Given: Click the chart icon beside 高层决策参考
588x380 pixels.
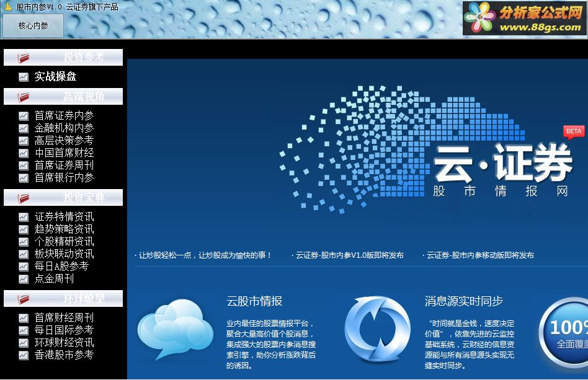Looking at the screenshot, I should [x=24, y=141].
